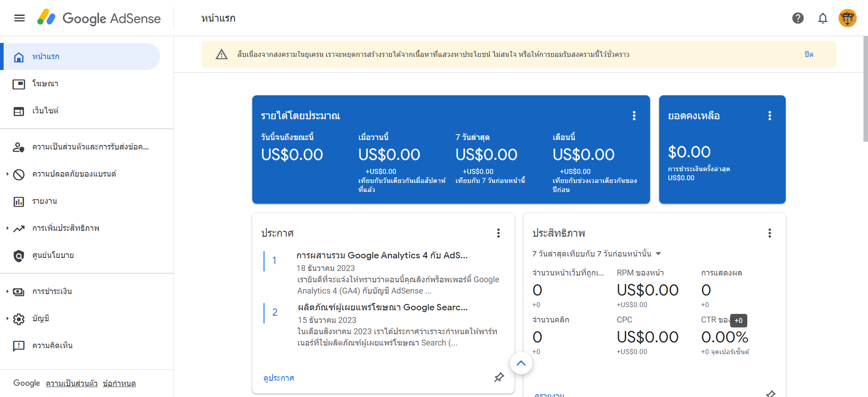Screen dimensions: 868x397
Task: Click the จำนวนคลิก metric label
Action: (551, 320)
